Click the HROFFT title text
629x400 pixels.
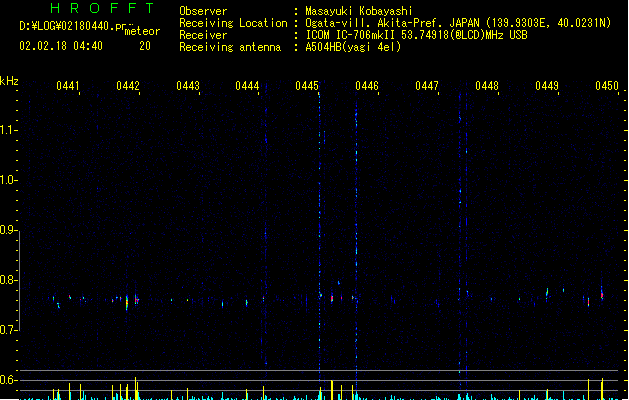pyautogui.click(x=102, y=8)
